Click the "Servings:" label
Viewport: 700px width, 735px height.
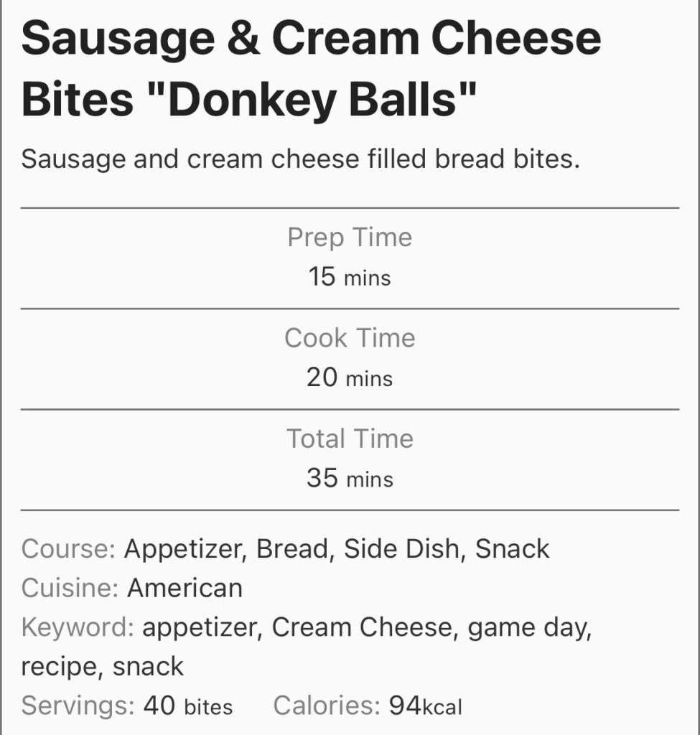[x=78, y=706]
